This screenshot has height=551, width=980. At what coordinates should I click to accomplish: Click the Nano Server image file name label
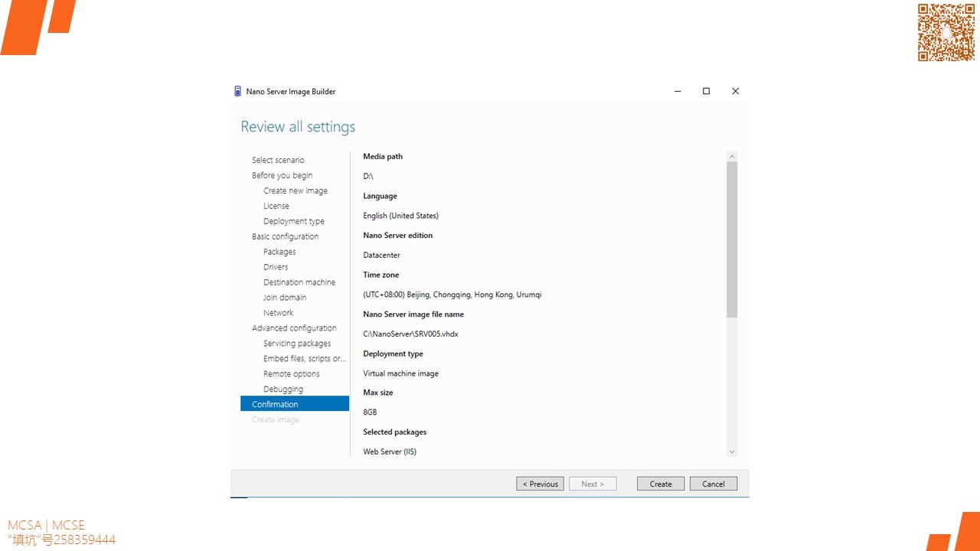(x=413, y=314)
